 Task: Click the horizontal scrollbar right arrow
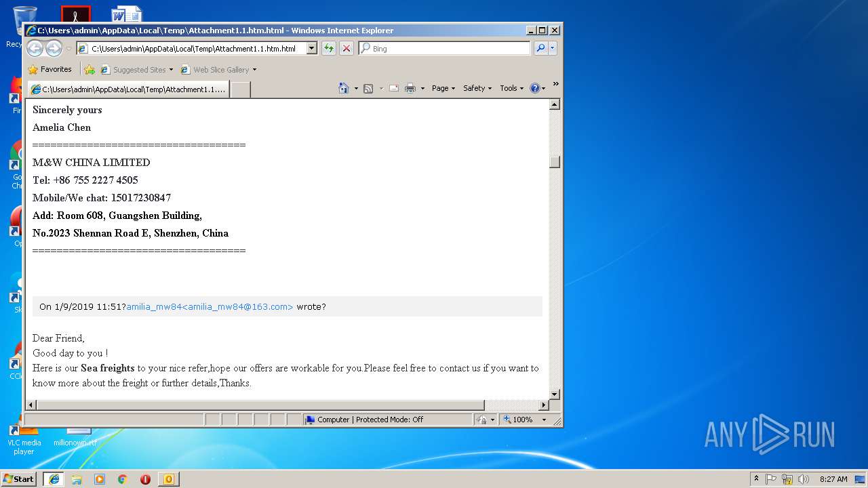pyautogui.click(x=543, y=405)
